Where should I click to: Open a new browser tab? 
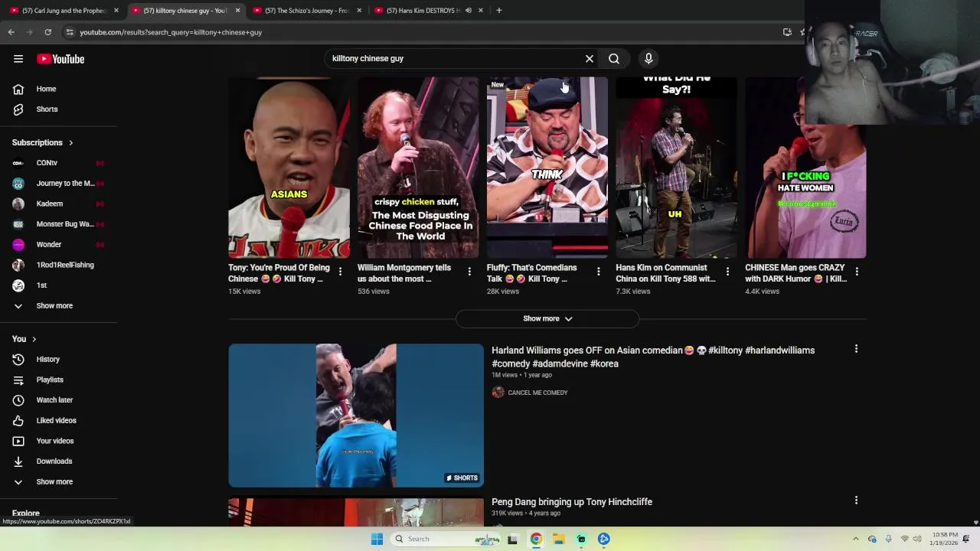pyautogui.click(x=498, y=11)
